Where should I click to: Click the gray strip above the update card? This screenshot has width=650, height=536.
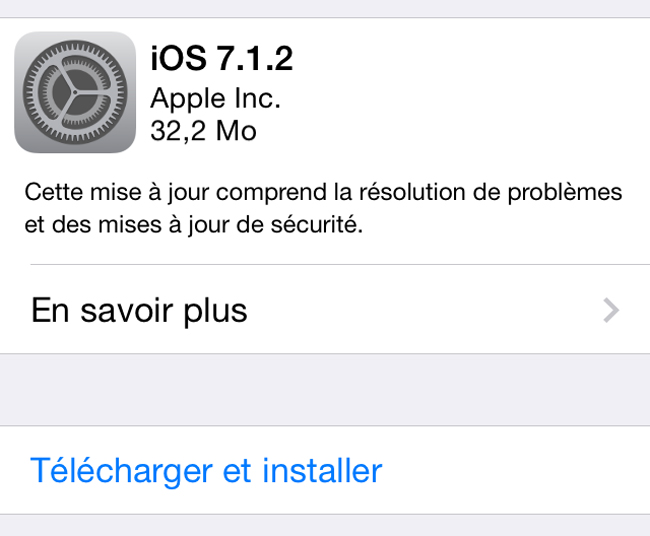click(325, 8)
